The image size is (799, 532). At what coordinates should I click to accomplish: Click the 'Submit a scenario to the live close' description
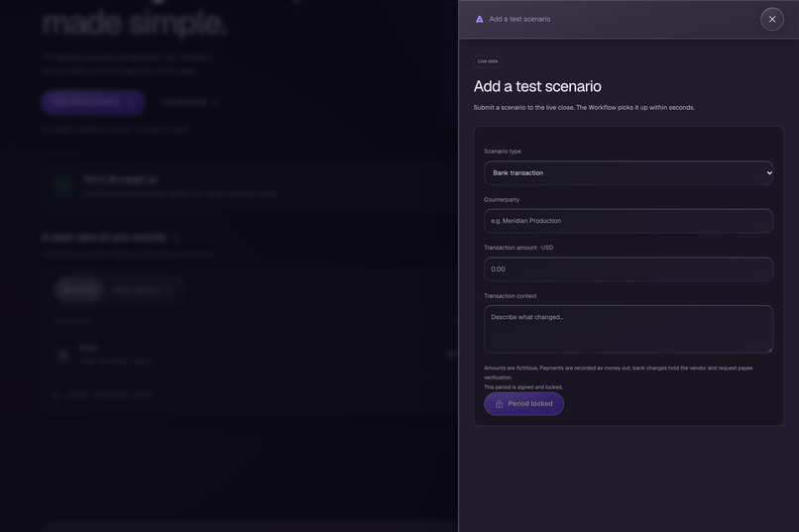584,107
